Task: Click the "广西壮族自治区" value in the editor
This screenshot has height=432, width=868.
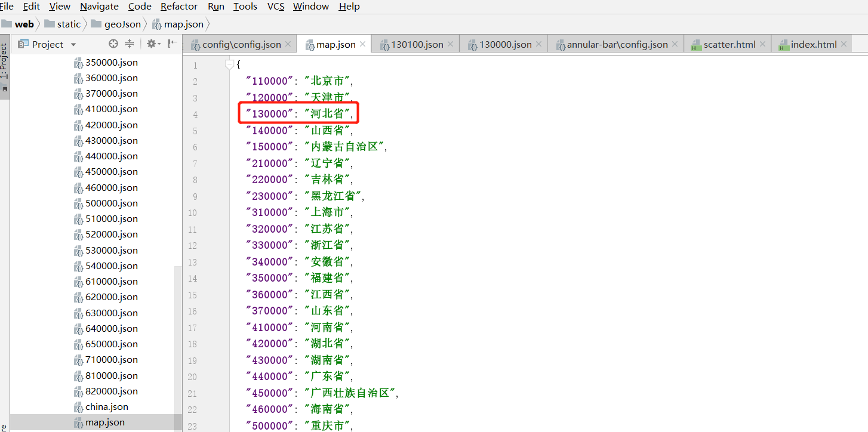Action: point(350,393)
